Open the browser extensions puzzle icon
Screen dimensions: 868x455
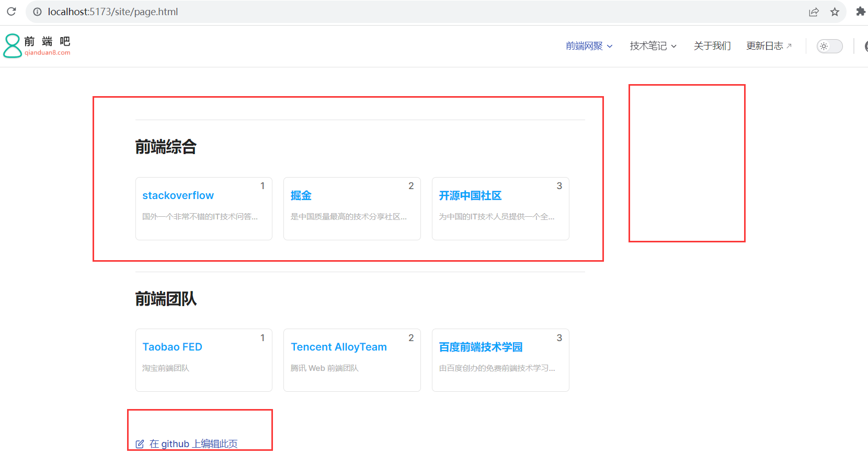(860, 11)
